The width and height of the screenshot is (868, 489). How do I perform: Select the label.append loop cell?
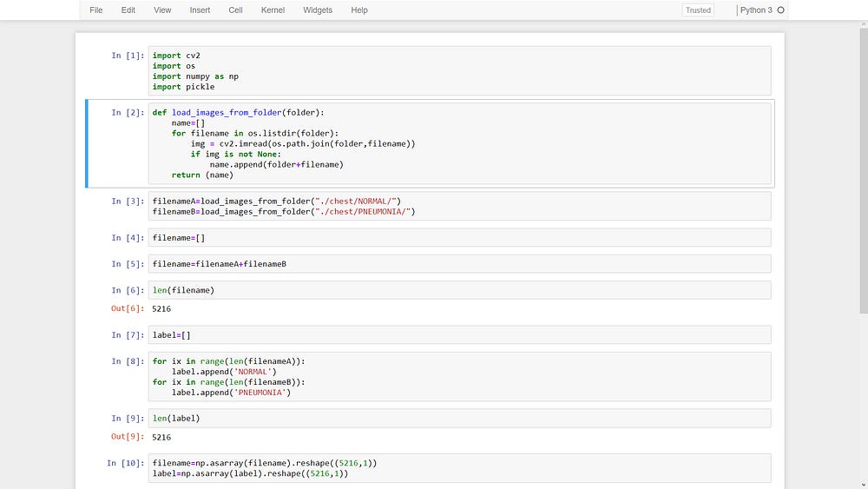pos(460,377)
